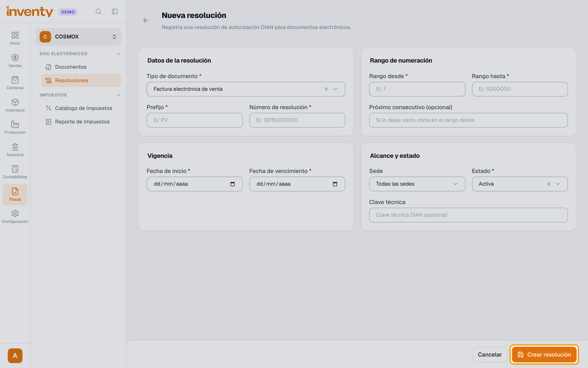Open the Inicio module
The width and height of the screenshot is (588, 368).
coord(15,38)
